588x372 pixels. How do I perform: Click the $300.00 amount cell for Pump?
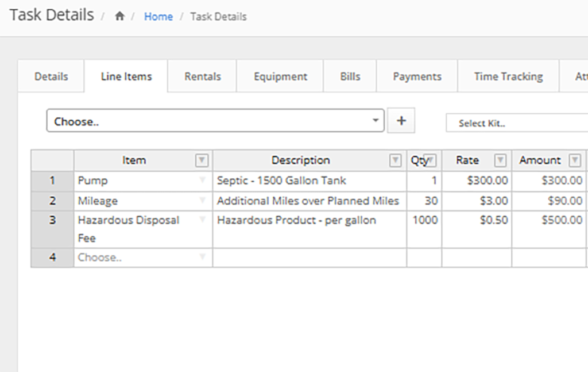(x=549, y=181)
